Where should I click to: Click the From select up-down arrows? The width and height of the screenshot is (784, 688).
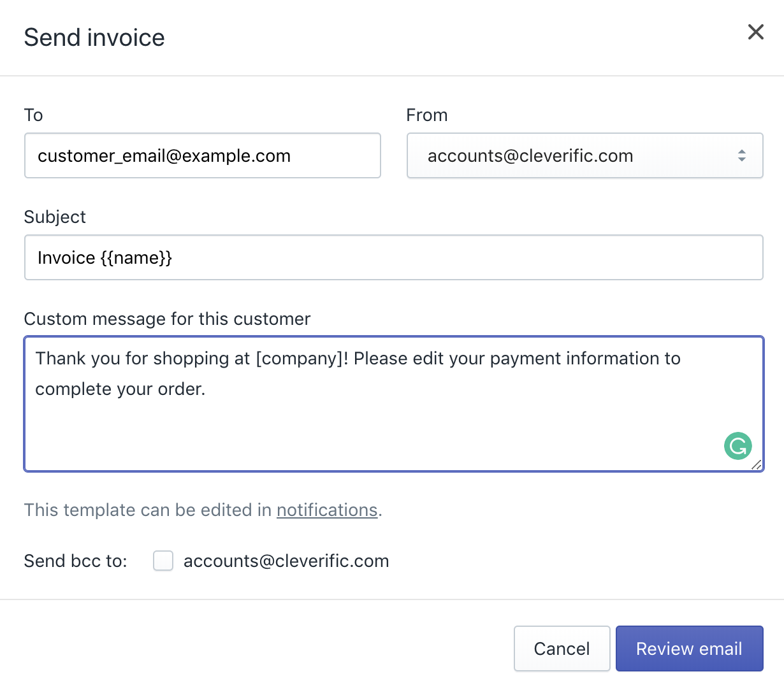741,155
